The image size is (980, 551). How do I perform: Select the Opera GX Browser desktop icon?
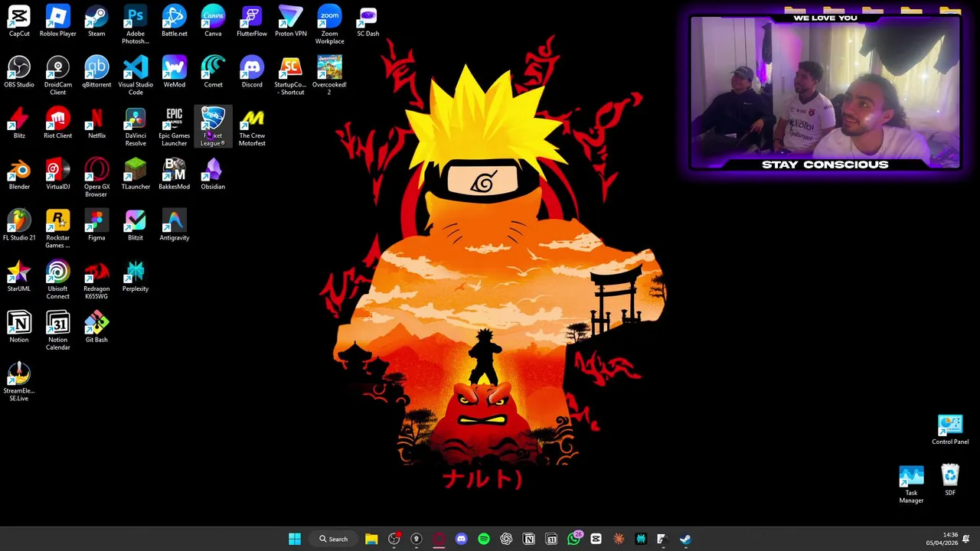(96, 178)
